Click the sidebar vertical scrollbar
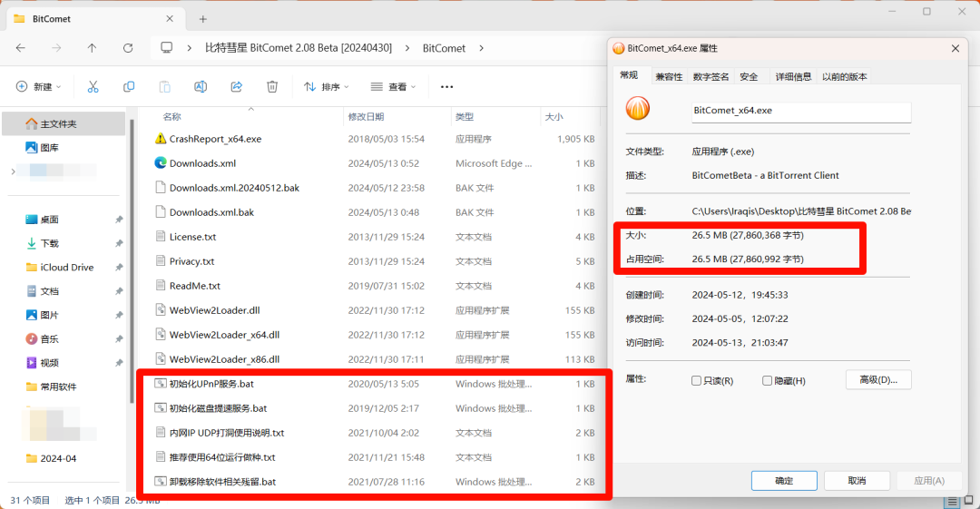 132,262
